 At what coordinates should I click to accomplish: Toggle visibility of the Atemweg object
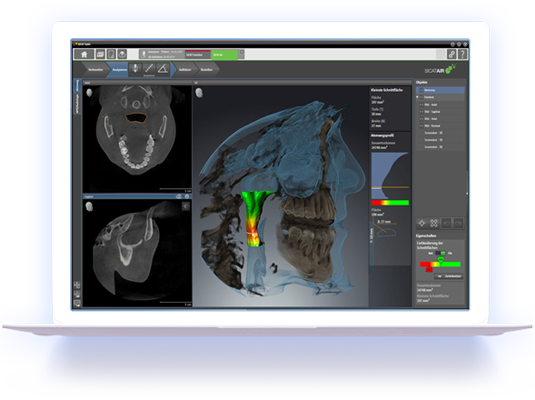[421, 90]
